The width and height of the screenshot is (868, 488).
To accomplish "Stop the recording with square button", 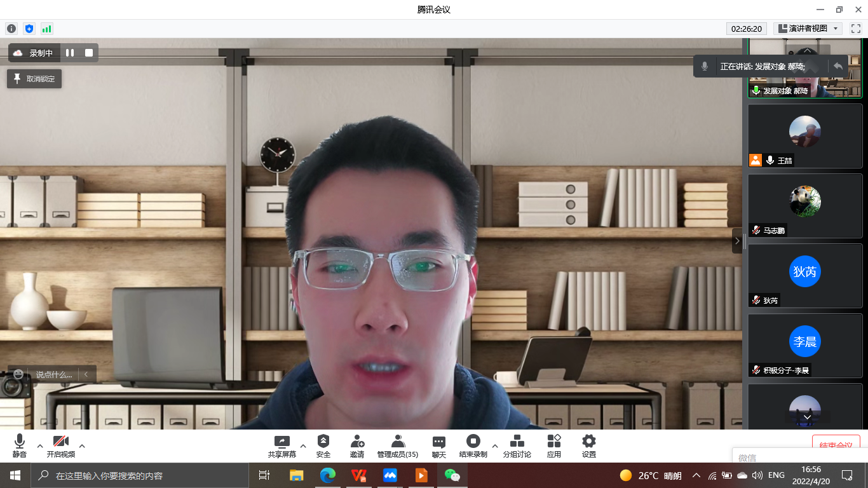I will [89, 53].
